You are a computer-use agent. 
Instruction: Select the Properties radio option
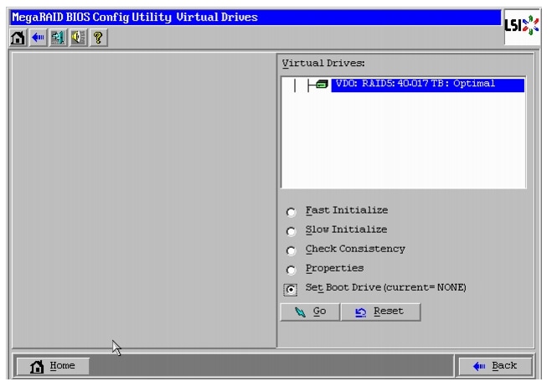291,271
